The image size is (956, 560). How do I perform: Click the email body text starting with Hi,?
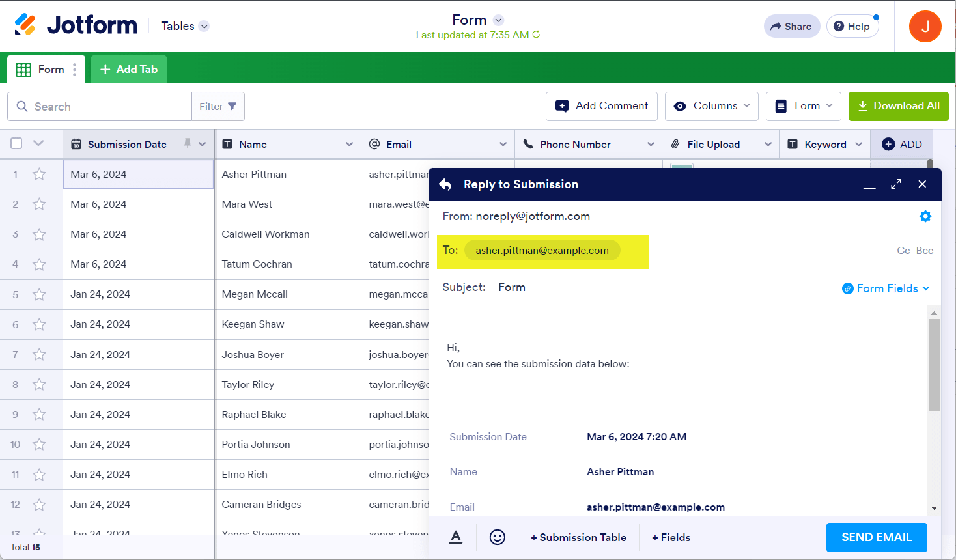tap(538, 356)
